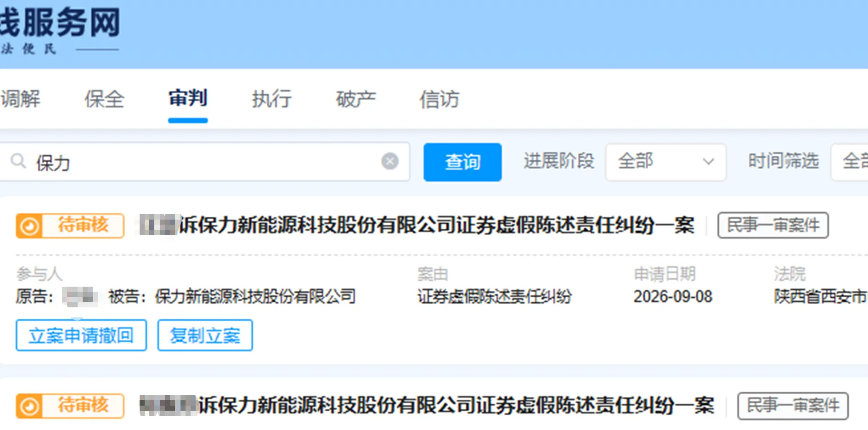Open the 进展阶段 dropdown showing 全部
The width and height of the screenshot is (868, 430).
tap(666, 162)
